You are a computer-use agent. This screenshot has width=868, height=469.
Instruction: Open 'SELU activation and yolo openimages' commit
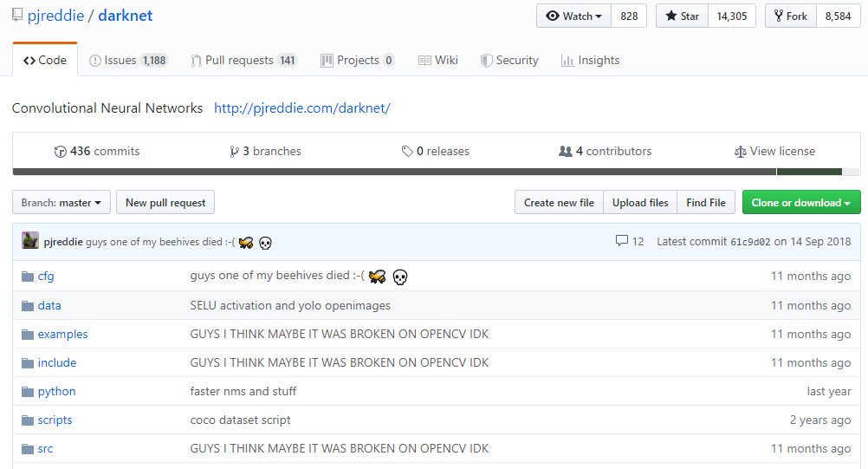click(x=290, y=306)
